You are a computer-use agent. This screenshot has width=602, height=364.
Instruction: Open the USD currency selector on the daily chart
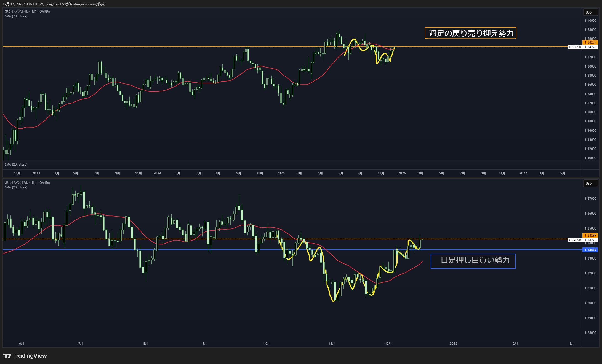590,183
